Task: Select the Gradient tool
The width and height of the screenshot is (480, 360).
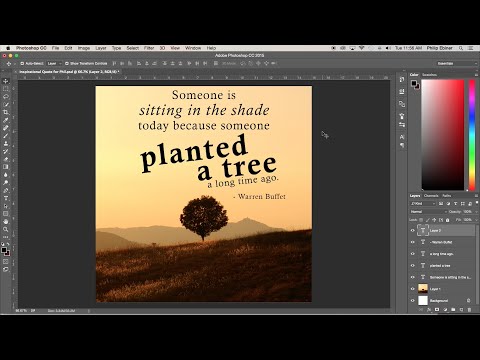Action: (6, 167)
